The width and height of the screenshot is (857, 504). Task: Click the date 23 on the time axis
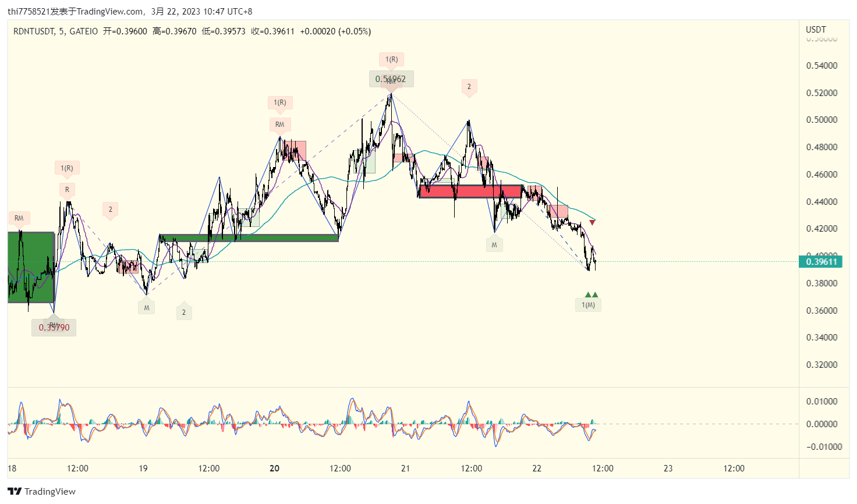(668, 468)
